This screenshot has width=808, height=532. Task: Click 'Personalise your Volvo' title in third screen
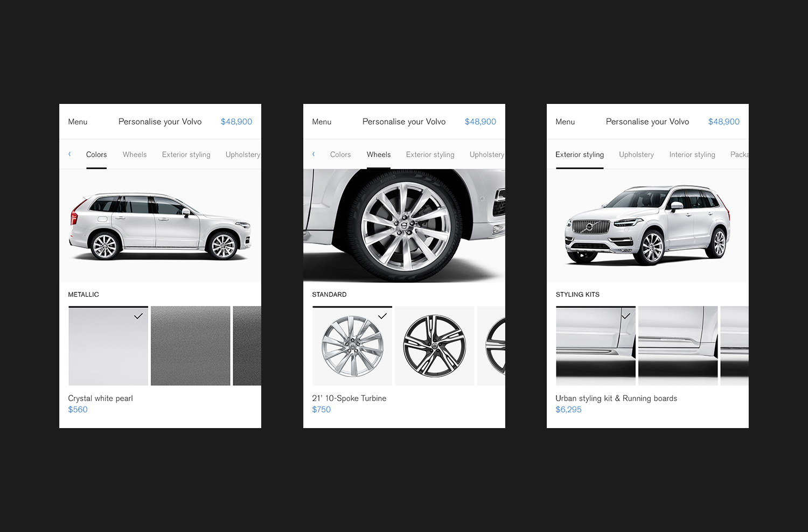647,122
